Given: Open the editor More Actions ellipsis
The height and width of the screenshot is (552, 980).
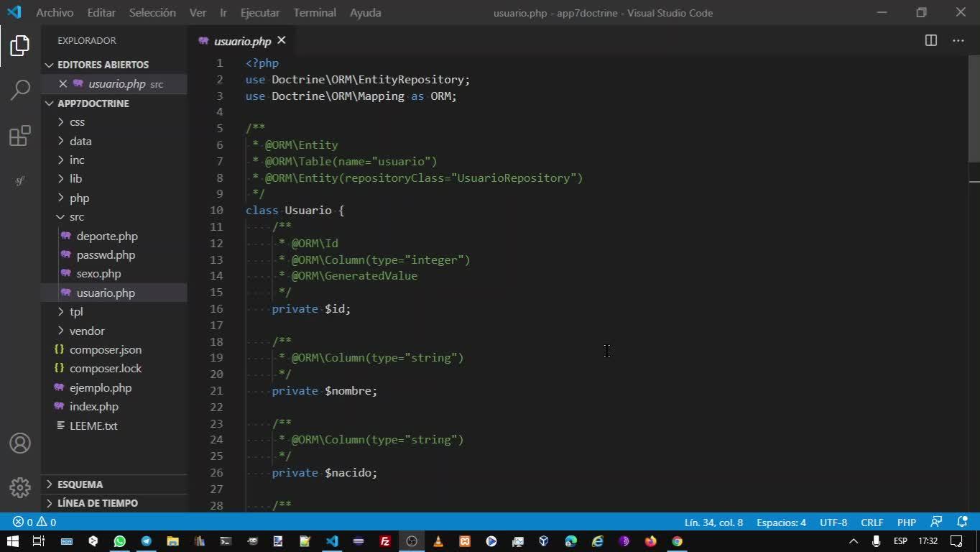Looking at the screenshot, I should coord(958,41).
